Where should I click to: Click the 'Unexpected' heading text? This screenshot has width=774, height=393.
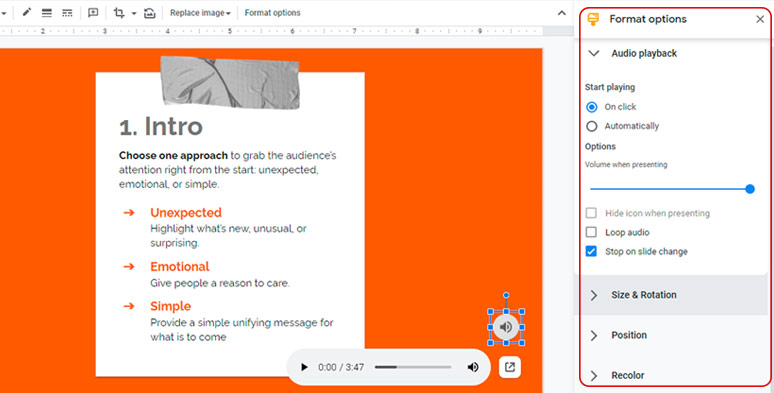(x=186, y=213)
